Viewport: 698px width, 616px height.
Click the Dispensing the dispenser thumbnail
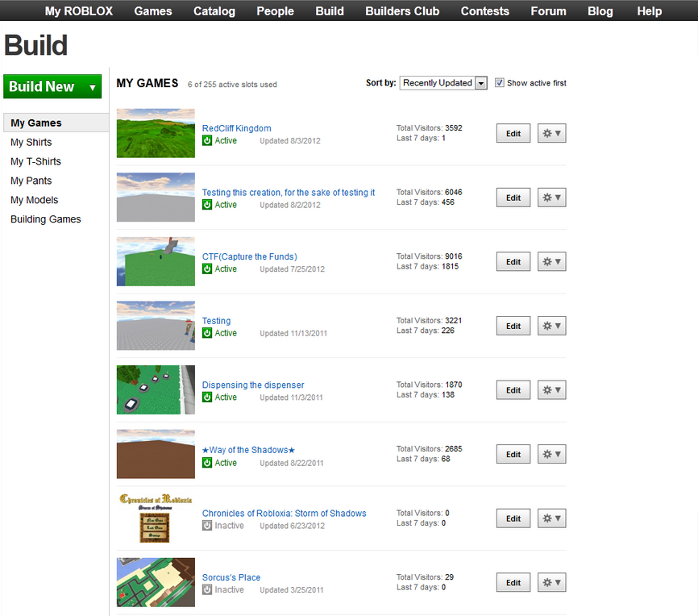[156, 389]
